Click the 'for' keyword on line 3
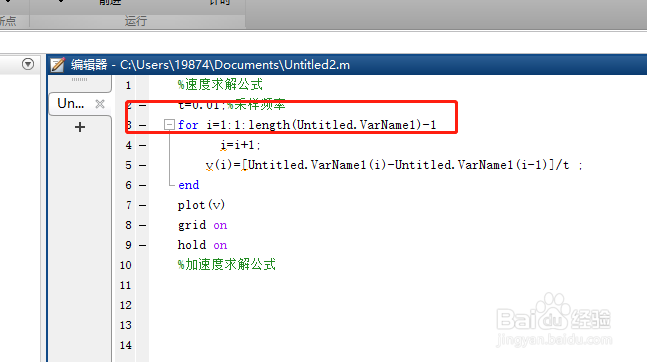 point(188,125)
